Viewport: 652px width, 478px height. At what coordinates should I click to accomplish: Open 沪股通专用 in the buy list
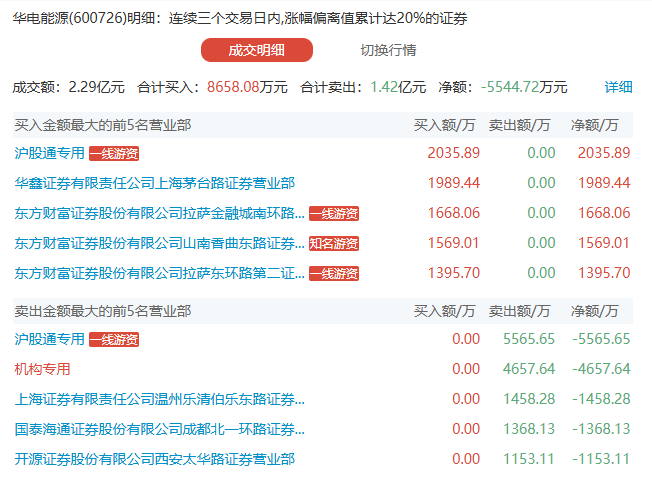click(x=49, y=153)
